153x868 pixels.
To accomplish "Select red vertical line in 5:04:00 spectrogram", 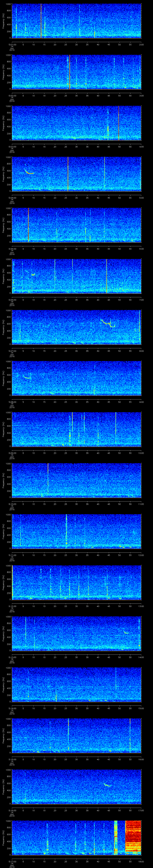I will [68, 174].
